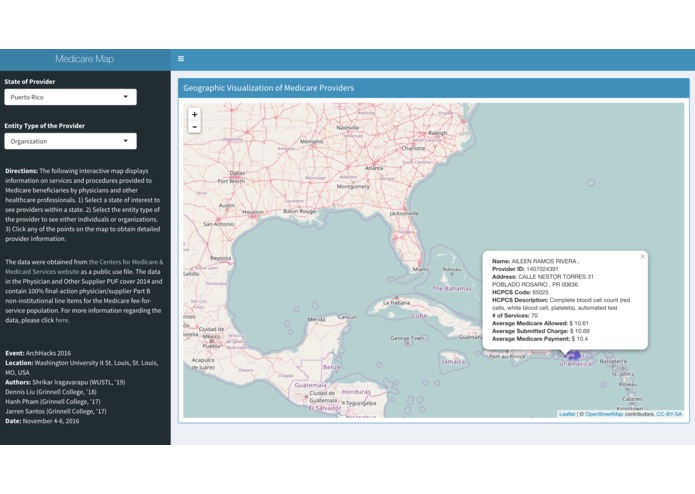Click the Jacksonville label on the map
Image resolution: width=695 pixels, height=494 pixels.
(x=404, y=214)
